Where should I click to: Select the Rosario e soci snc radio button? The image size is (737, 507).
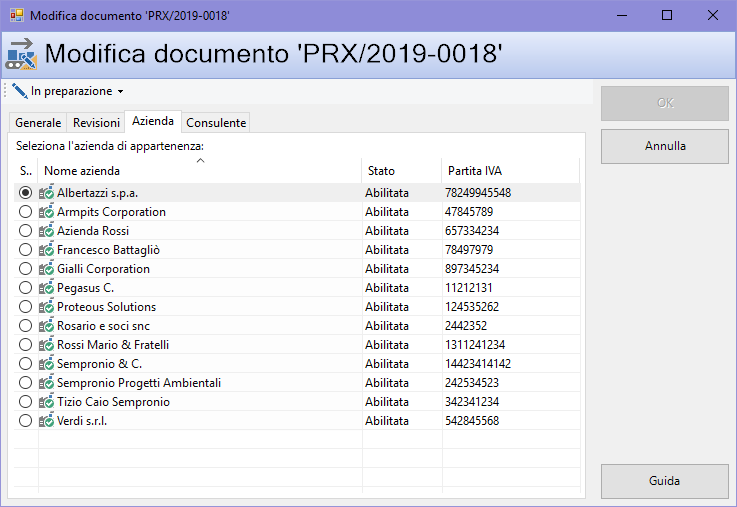[25, 326]
